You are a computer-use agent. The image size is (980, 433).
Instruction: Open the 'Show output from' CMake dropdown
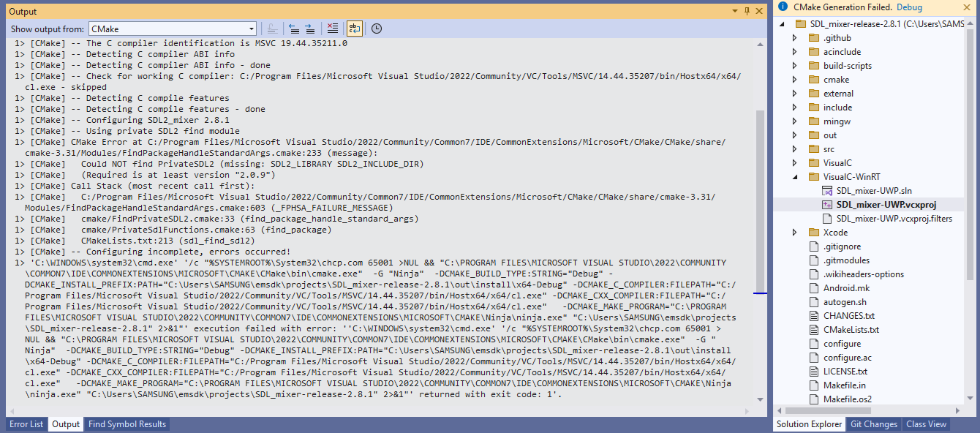173,29
